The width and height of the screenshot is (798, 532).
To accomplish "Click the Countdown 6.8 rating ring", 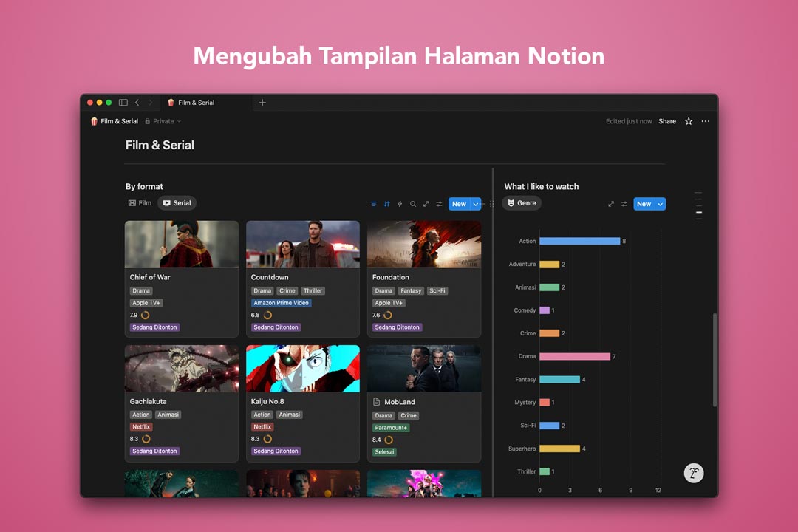I will tap(267, 315).
